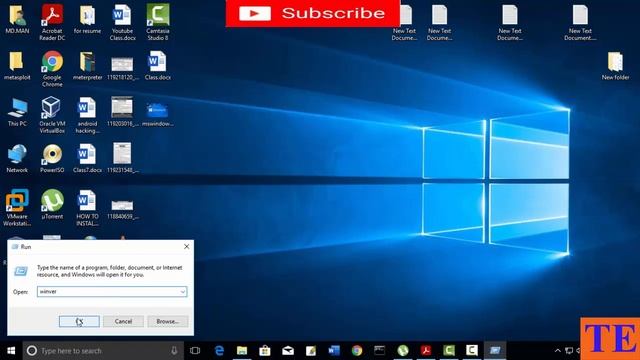Open the Windows Start menu
The height and width of the screenshot is (360, 640).
tap(11, 350)
